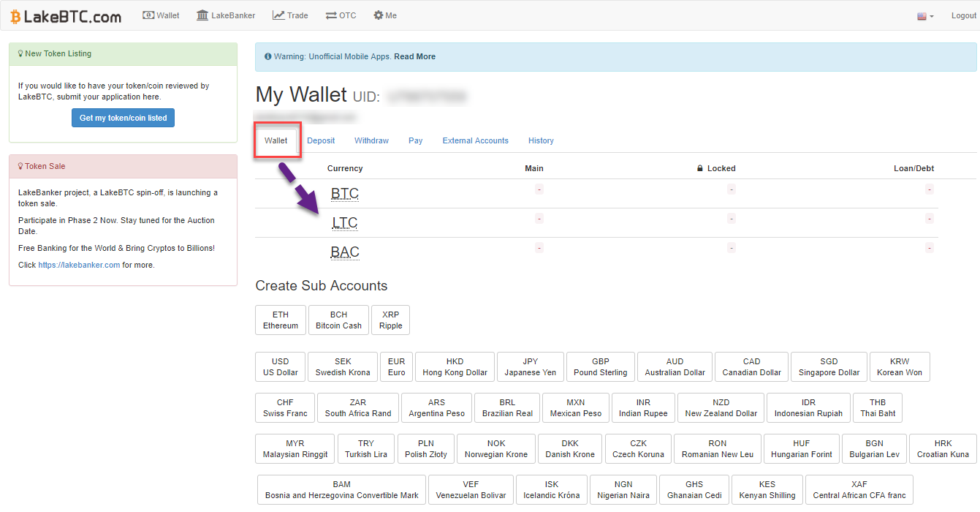Open the Read More warning link
The height and width of the screenshot is (512, 980).
click(414, 56)
